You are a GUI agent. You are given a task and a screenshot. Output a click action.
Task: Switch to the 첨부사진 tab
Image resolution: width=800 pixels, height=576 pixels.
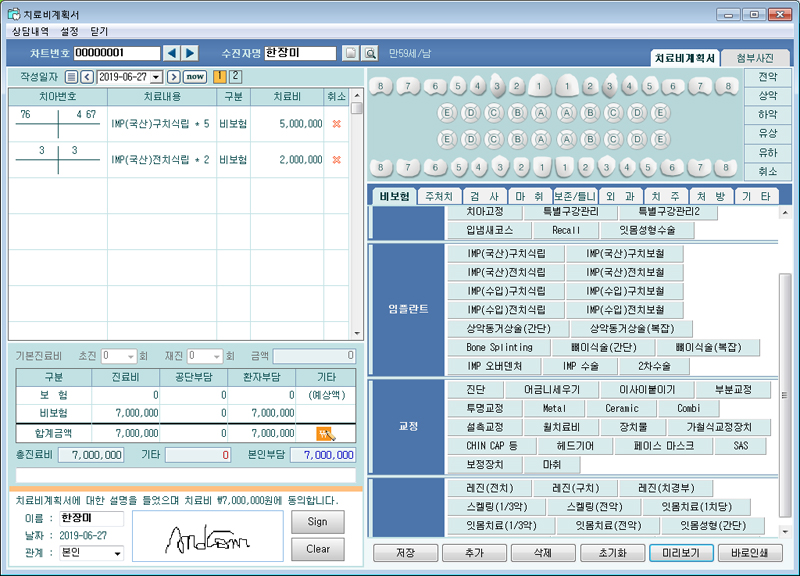(x=755, y=58)
